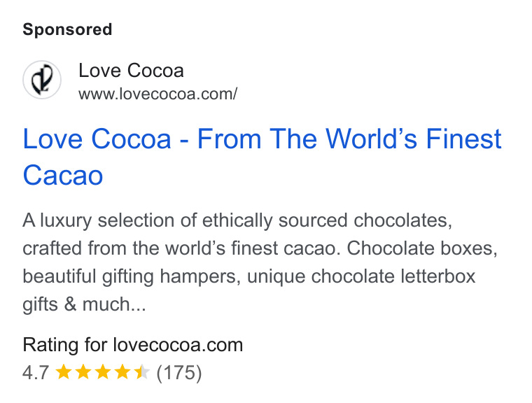Open the Love Cocoa headline ad link
Viewport: 532px width, 403px height.
262,157
